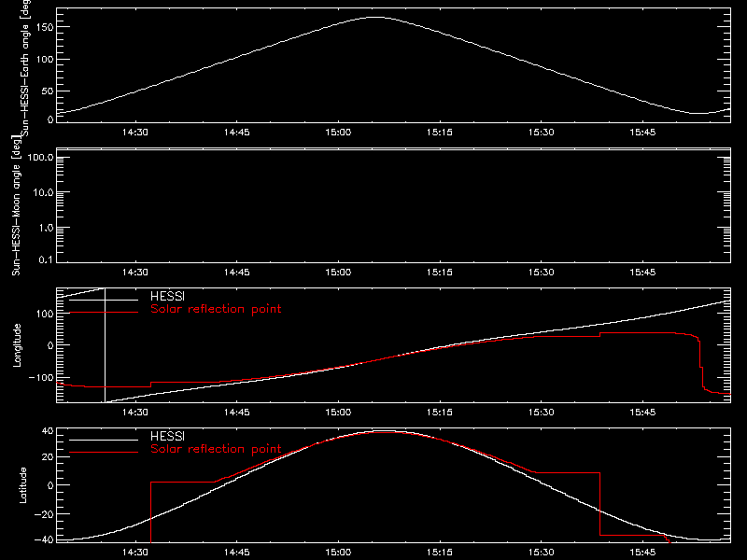Click the 100 tick label on Earth angle axis
The width and height of the screenshot is (747, 560).
(44, 60)
